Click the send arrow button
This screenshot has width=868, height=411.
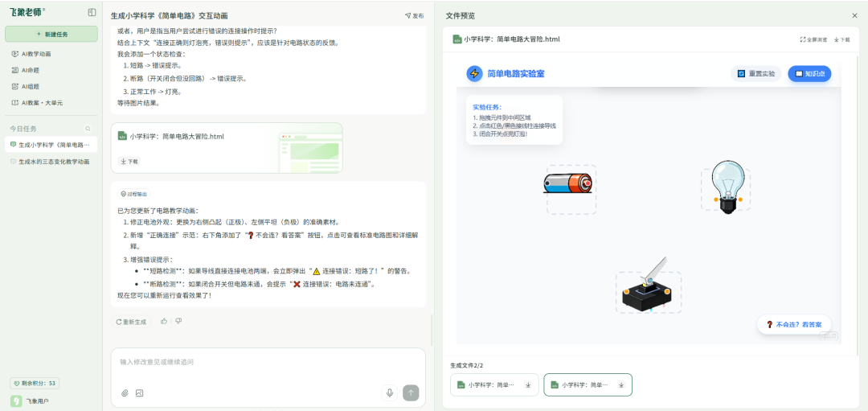411,393
